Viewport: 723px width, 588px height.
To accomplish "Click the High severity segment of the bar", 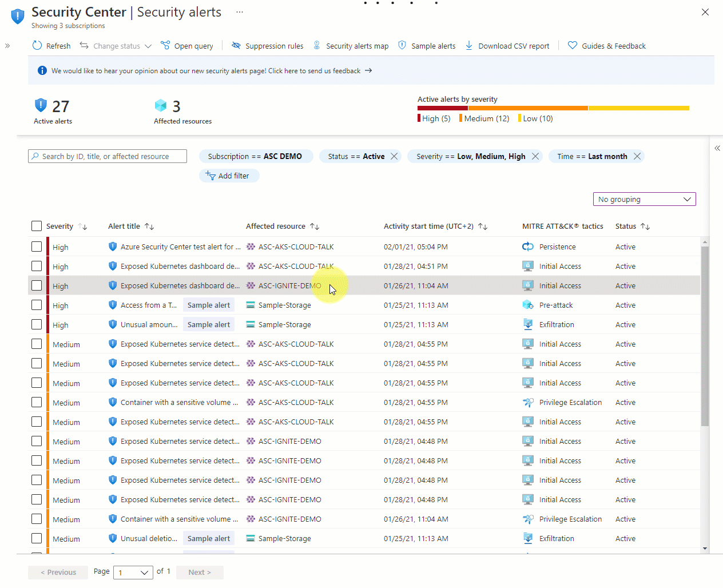I will 442,108.
